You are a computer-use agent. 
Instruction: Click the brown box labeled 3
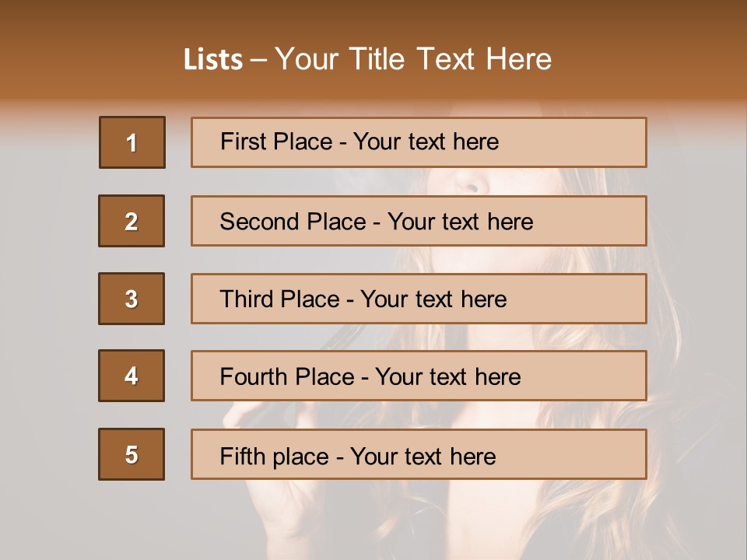pyautogui.click(x=132, y=299)
